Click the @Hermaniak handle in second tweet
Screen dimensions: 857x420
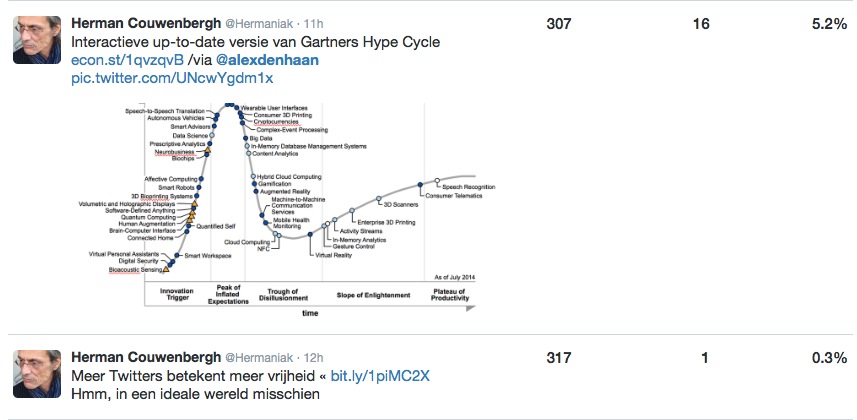click(259, 358)
